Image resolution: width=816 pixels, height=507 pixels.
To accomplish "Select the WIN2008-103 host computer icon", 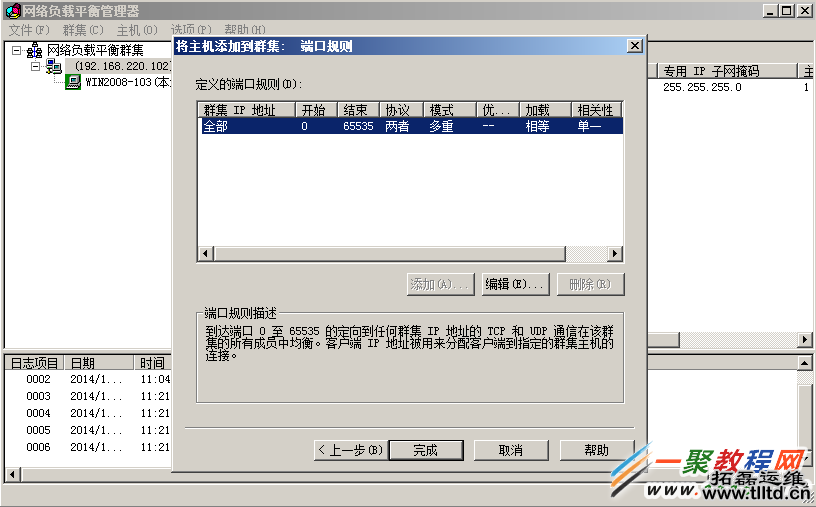I will (x=73, y=82).
